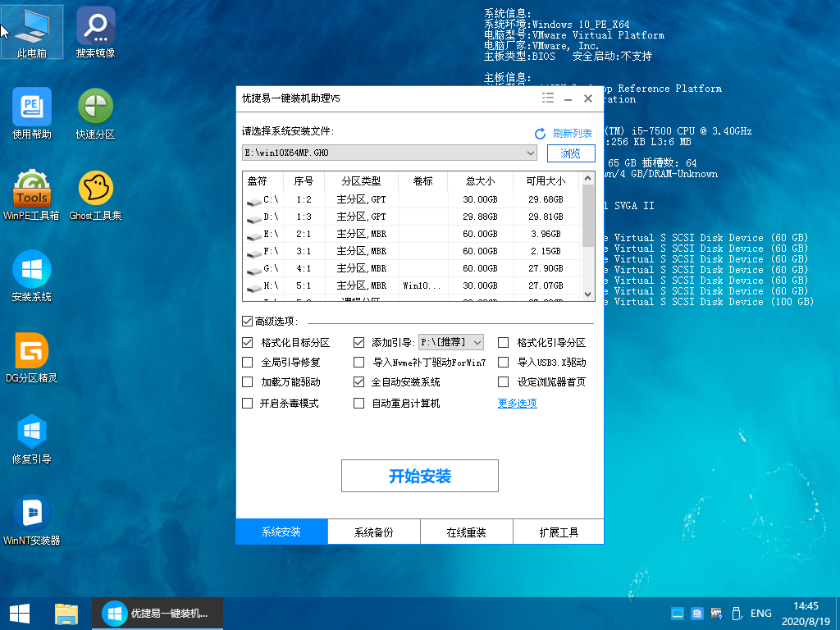
Task: Toggle the 高级选项 checkbox
Action: [247, 321]
